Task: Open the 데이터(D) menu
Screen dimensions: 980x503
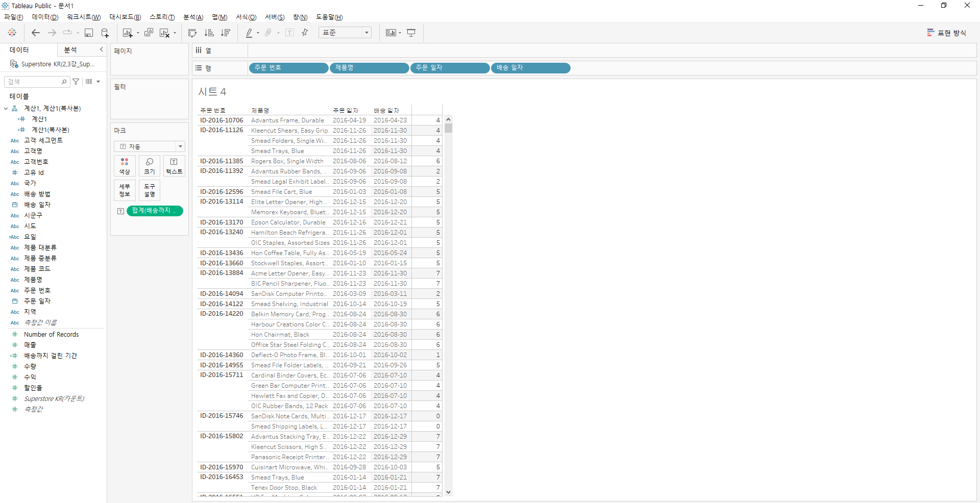Action: (x=45, y=17)
